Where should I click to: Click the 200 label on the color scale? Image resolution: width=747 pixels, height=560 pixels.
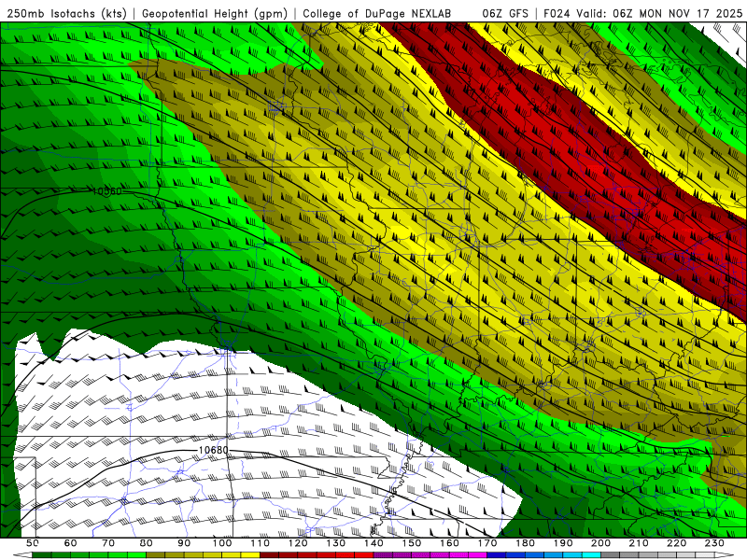600,543
